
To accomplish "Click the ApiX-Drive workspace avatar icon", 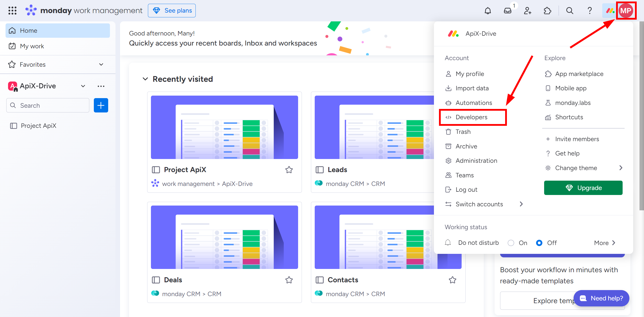I will coord(13,86).
